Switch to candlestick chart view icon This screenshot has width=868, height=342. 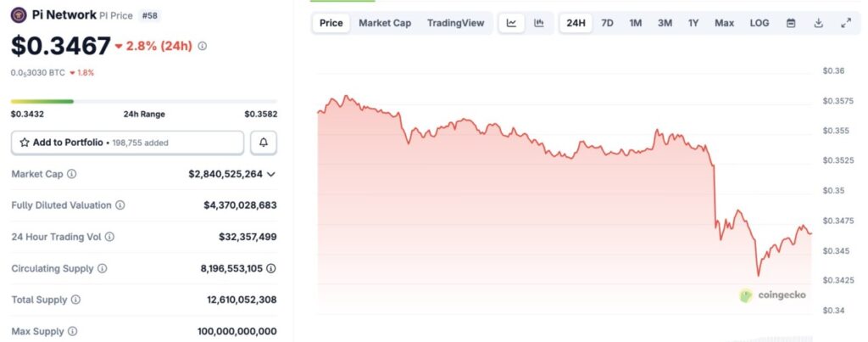click(x=538, y=23)
